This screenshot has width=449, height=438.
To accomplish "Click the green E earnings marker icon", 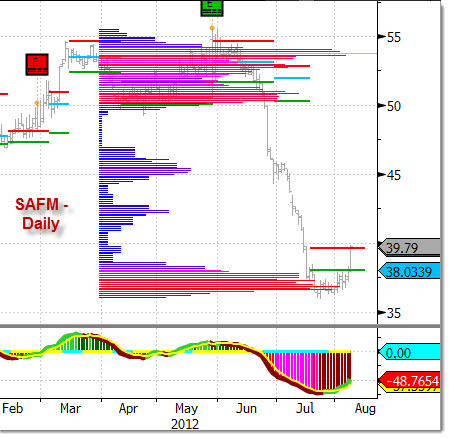I will pos(212,8).
